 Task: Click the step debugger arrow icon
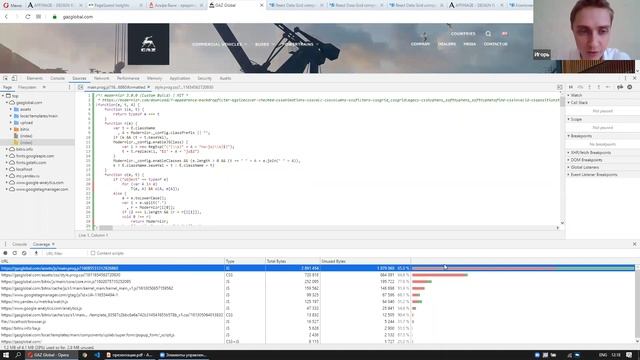[x=608, y=87]
